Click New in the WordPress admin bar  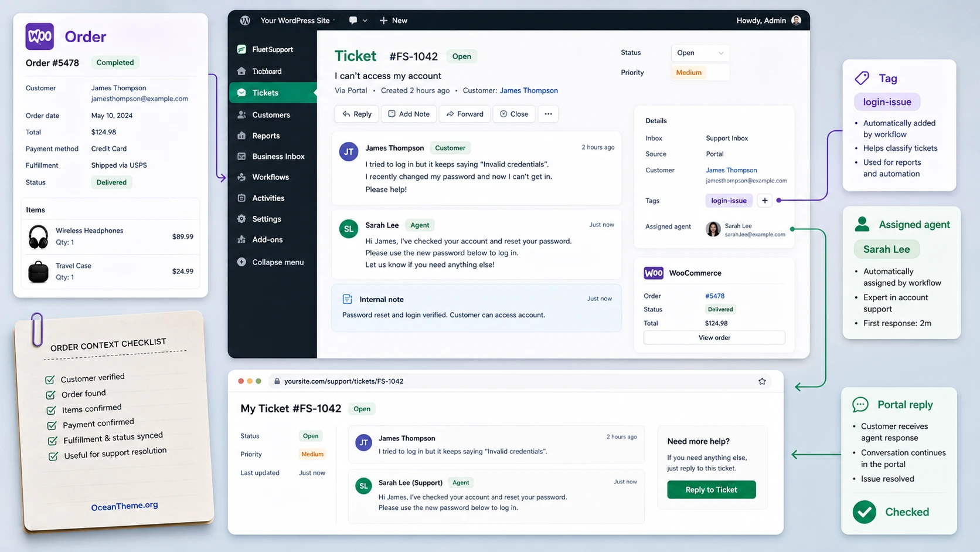coord(393,21)
